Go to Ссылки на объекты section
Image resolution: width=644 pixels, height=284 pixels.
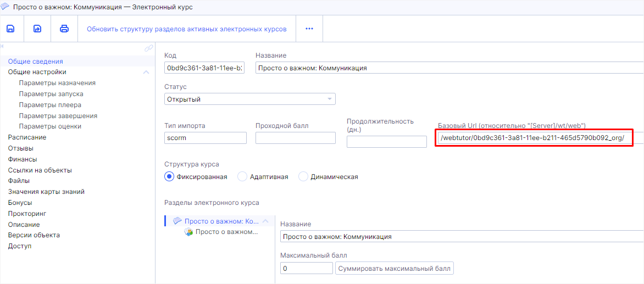tap(40, 170)
